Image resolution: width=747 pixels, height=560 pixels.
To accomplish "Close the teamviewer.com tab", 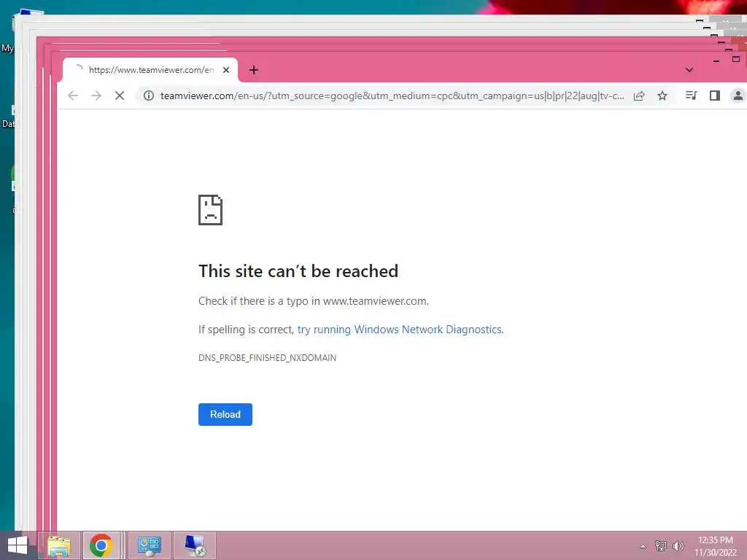I will 226,70.
